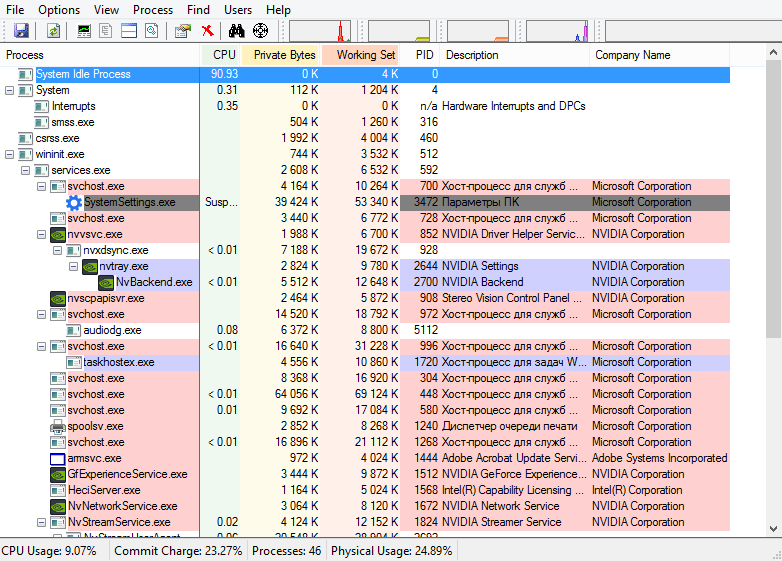Select the Interrupts process row
The height and width of the screenshot is (561, 782).
point(365,106)
